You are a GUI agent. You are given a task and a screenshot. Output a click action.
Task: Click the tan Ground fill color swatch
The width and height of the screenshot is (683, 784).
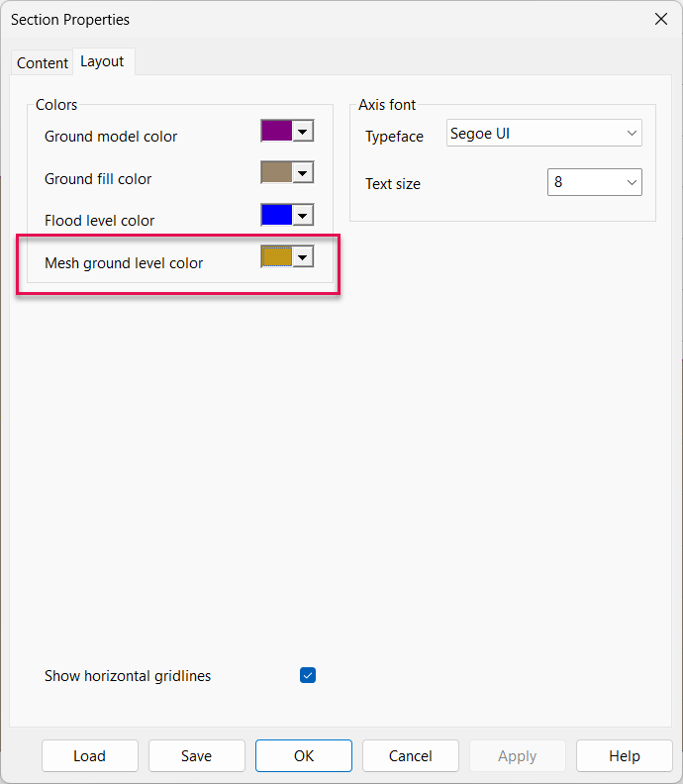[276, 172]
